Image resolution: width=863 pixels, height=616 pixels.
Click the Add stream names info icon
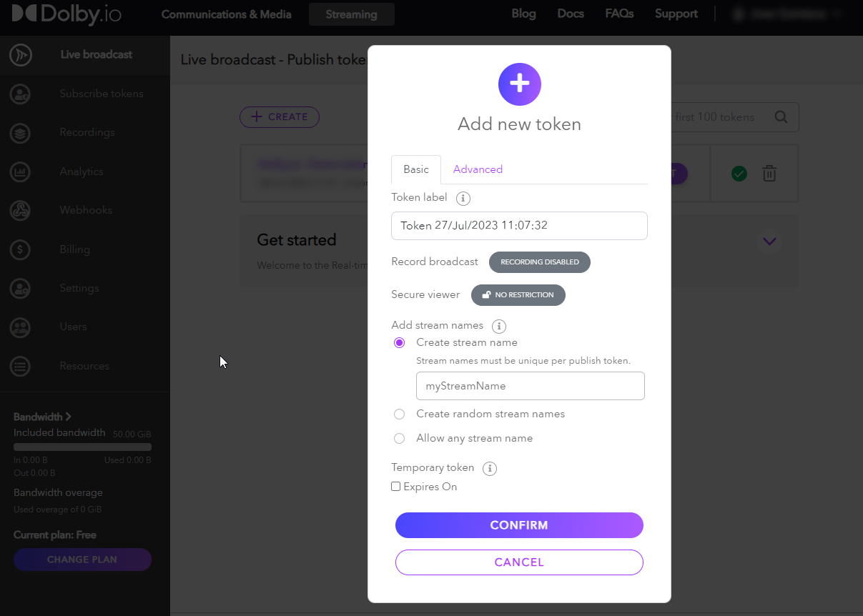point(499,326)
